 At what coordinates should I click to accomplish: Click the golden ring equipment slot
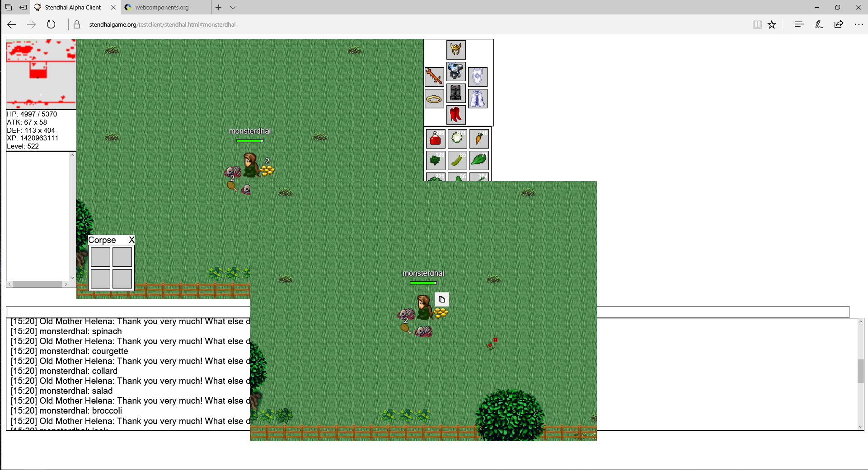pos(434,98)
